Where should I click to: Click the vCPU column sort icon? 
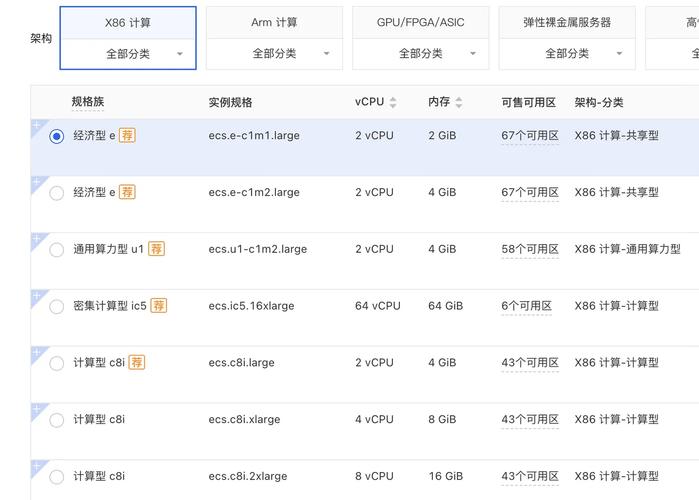[393, 102]
